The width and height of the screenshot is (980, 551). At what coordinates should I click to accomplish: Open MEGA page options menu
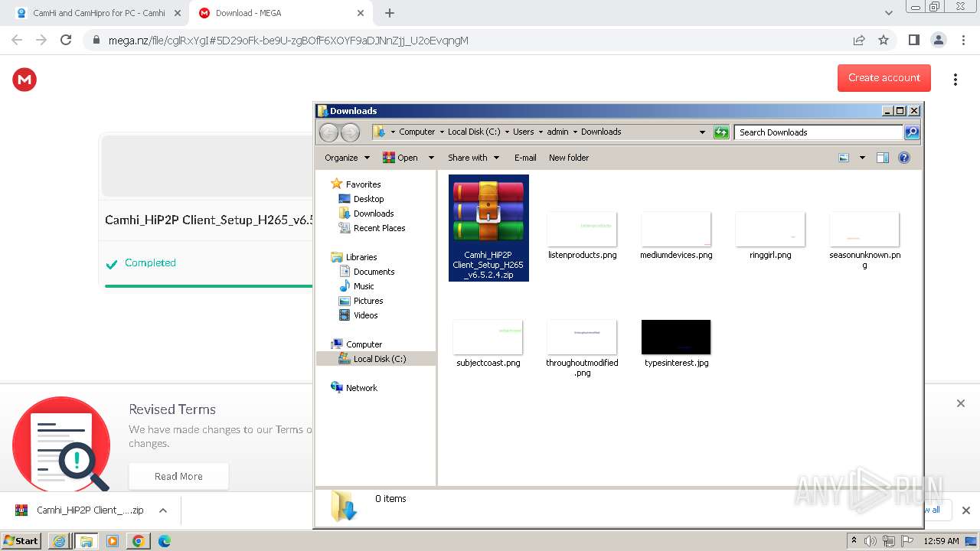955,80
